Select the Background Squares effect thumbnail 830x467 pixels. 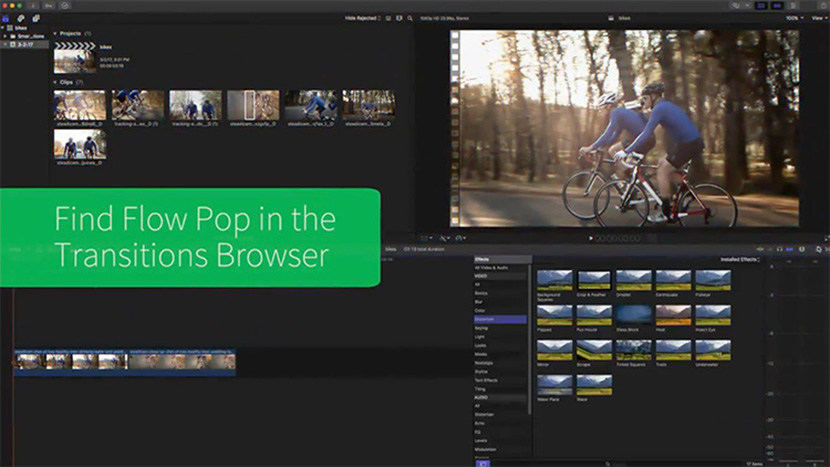tap(554, 280)
